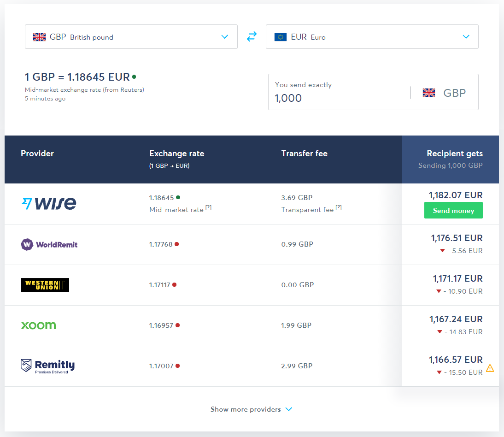Click the WorldRemit logo
This screenshot has width=504, height=437.
[x=49, y=244]
